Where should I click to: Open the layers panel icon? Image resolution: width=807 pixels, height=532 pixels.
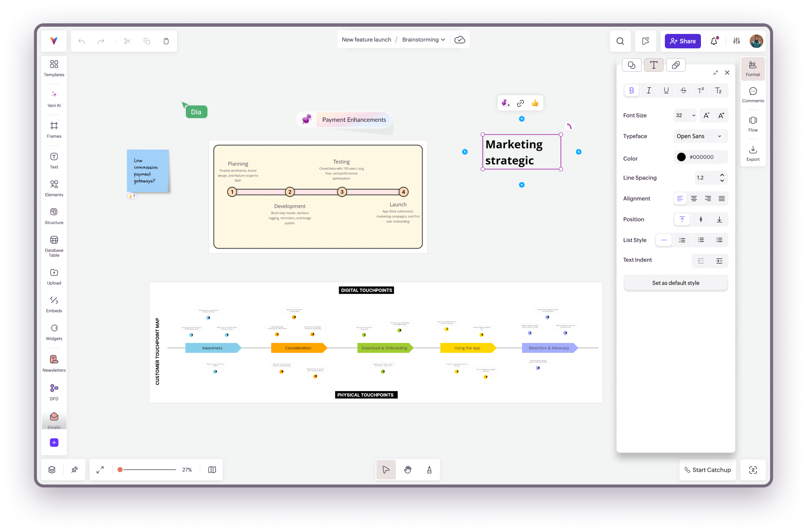click(x=52, y=470)
